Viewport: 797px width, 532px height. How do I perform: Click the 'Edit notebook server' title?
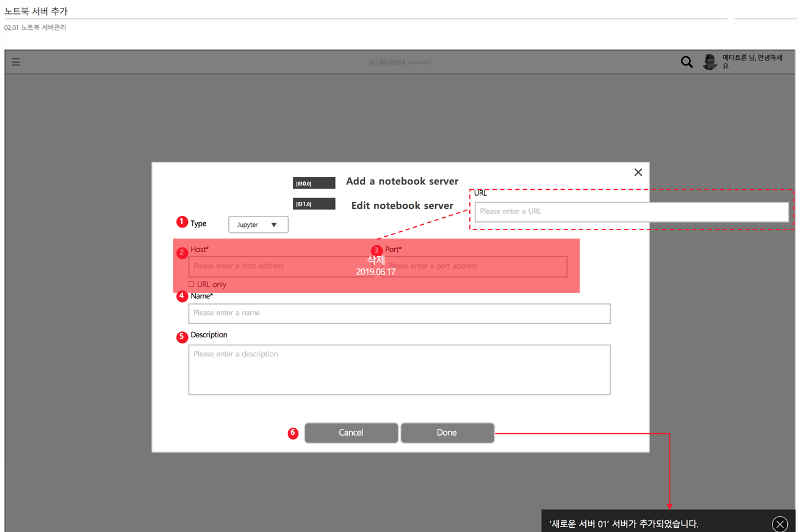[402, 206]
